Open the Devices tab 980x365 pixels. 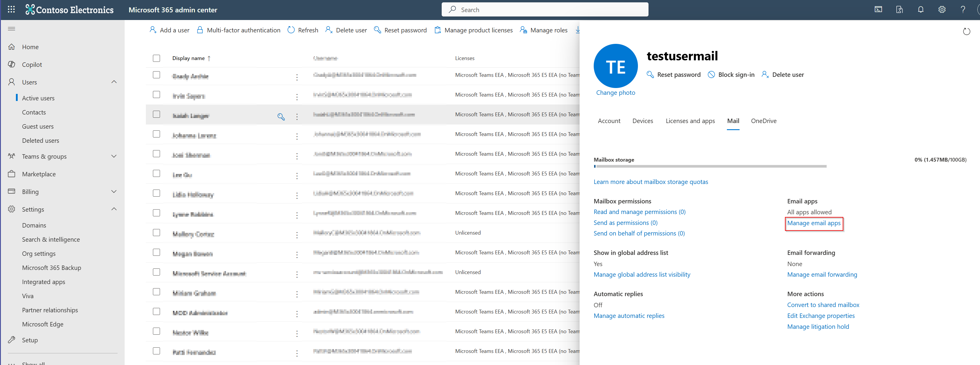click(643, 120)
